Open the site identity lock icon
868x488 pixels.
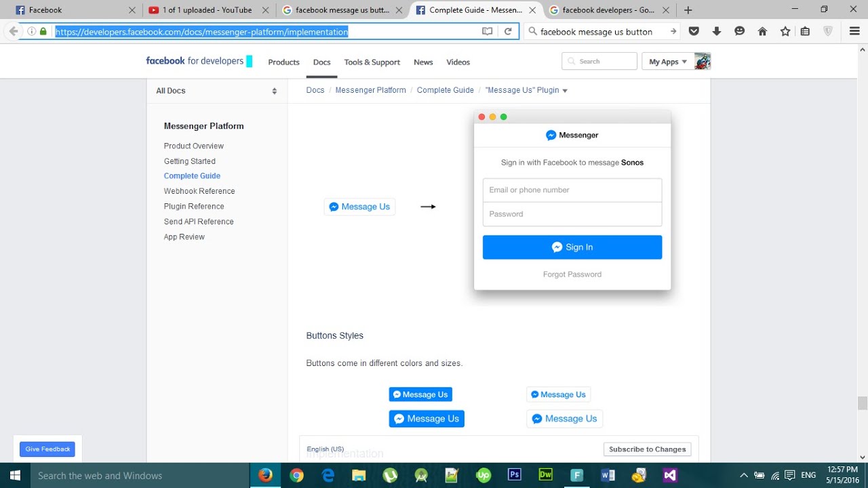click(x=43, y=31)
